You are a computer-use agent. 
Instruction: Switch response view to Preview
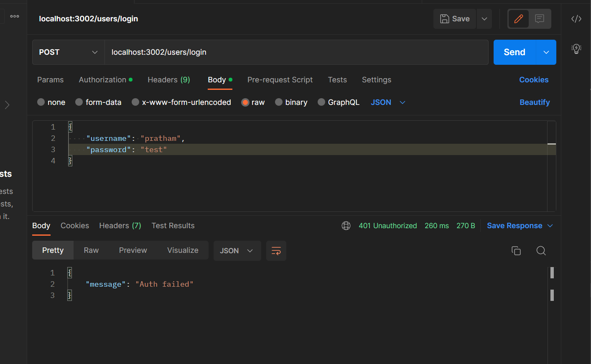pos(133,250)
